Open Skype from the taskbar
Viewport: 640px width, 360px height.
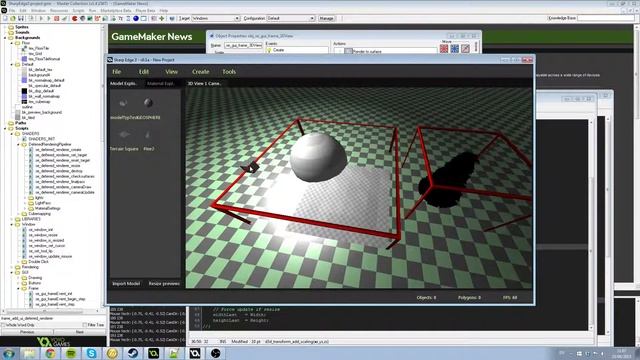(91, 353)
